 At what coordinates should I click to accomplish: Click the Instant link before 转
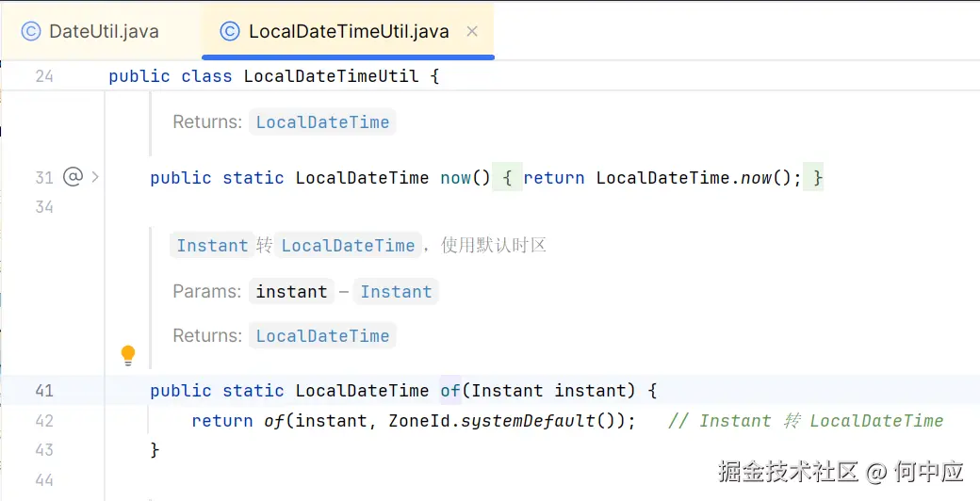(x=213, y=246)
